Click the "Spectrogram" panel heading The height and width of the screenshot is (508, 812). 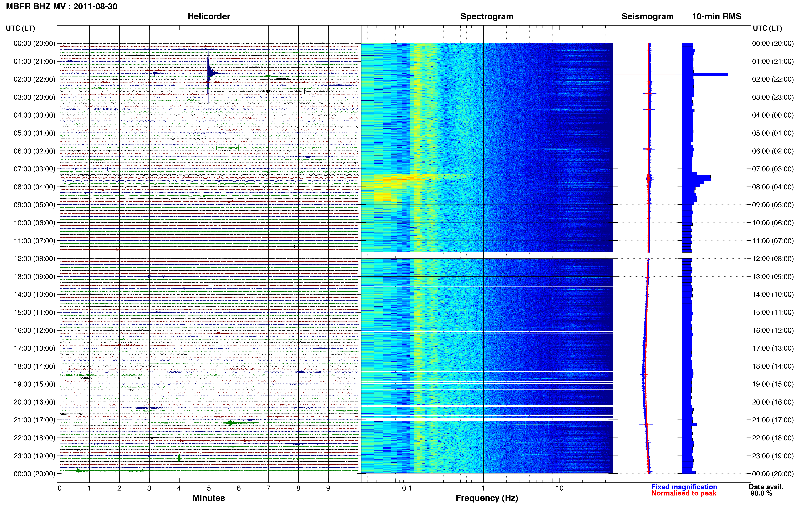(x=487, y=16)
